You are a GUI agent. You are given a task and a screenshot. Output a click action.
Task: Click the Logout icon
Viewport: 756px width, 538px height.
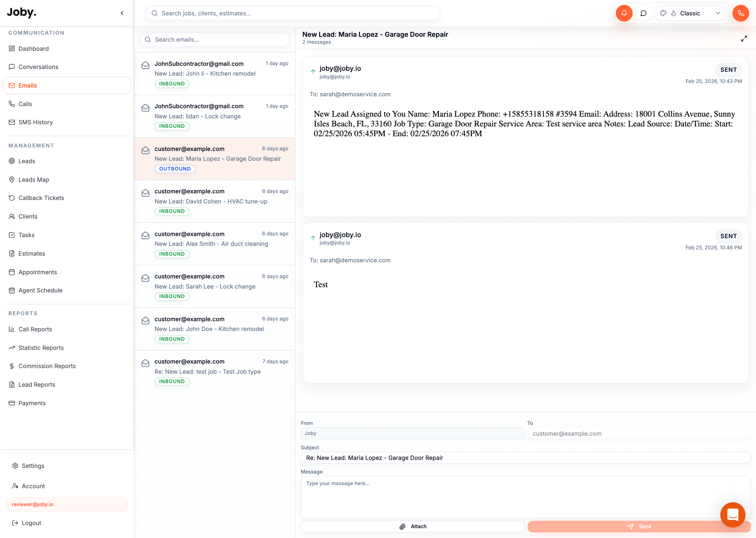15,523
